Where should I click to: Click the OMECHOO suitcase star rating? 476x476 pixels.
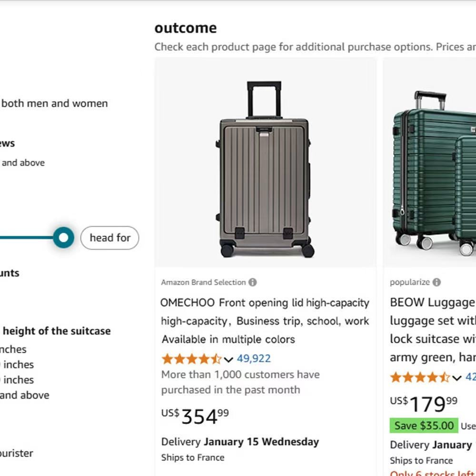pos(191,359)
